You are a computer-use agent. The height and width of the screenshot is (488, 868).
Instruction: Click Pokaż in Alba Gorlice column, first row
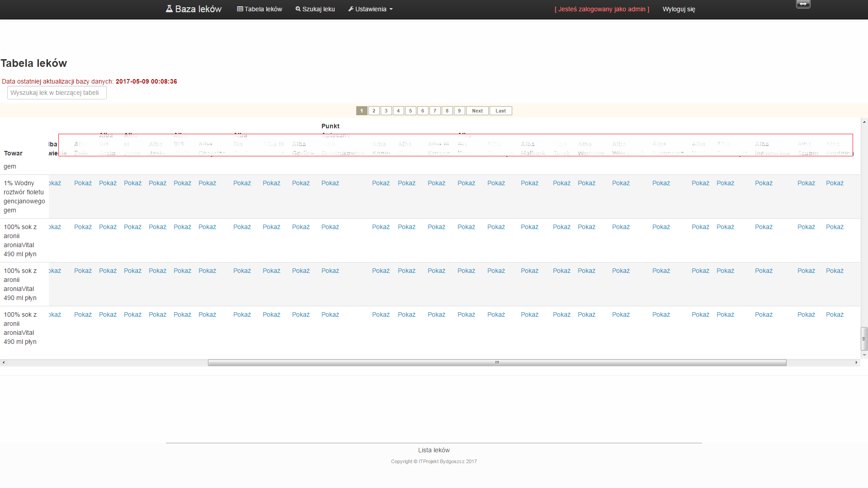click(x=301, y=183)
